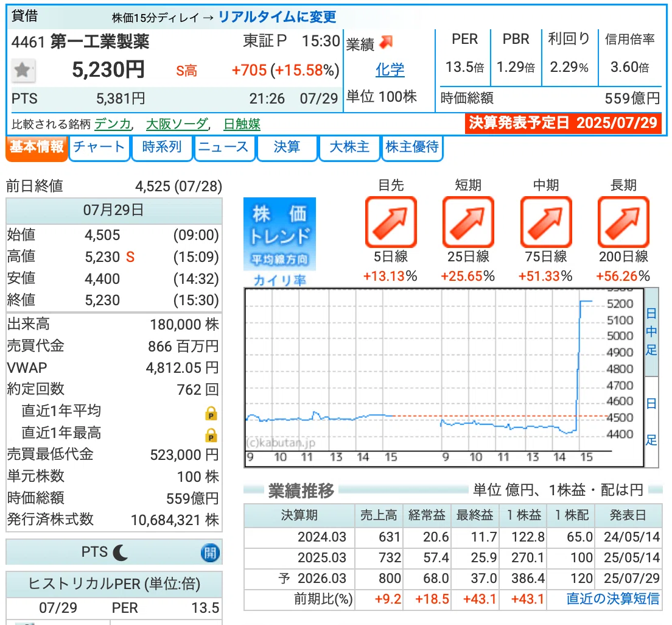Select the 日中足 chart tab
Screen dimensions: 672x625
coord(651,331)
